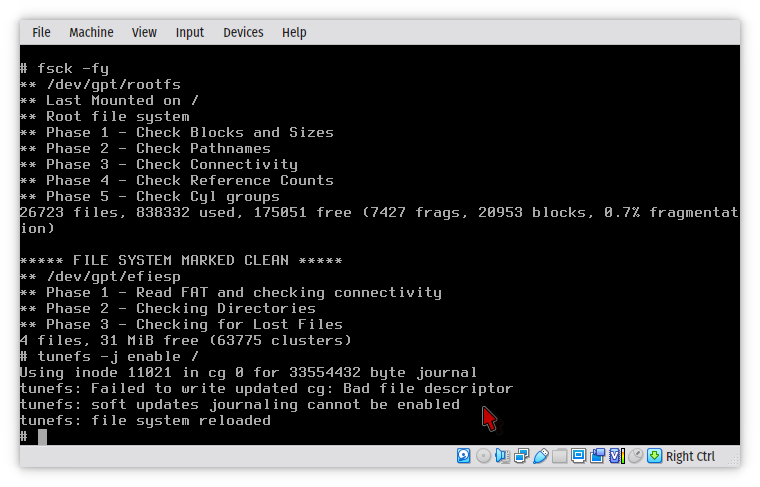Click the network adapters status icon
This screenshot has width=760, height=487.
521,456
